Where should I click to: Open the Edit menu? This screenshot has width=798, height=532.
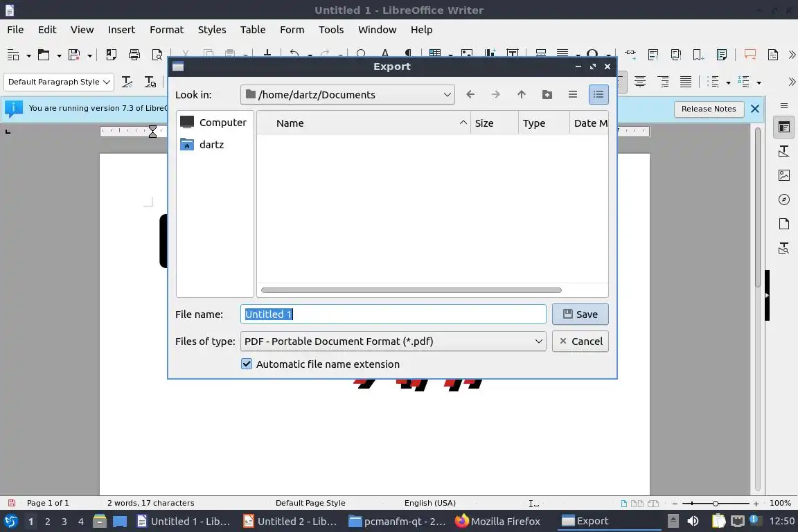pos(47,30)
